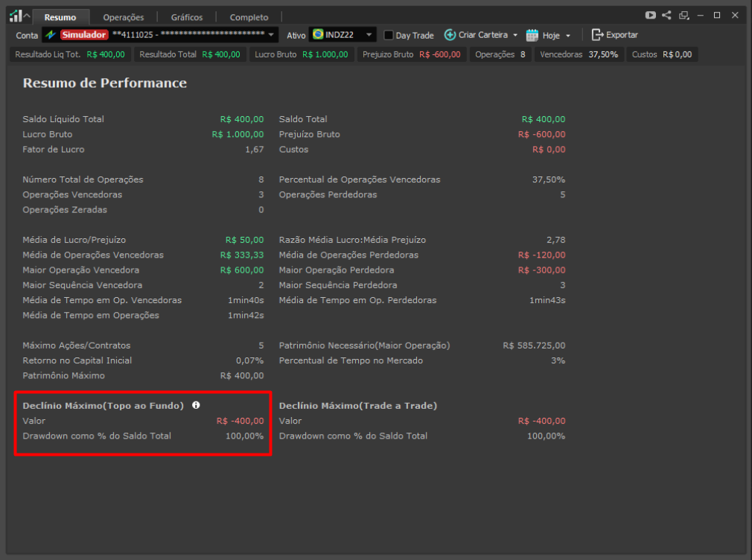Click the Exportar button label
Viewport: 752px width, 560px height.
tap(622, 35)
